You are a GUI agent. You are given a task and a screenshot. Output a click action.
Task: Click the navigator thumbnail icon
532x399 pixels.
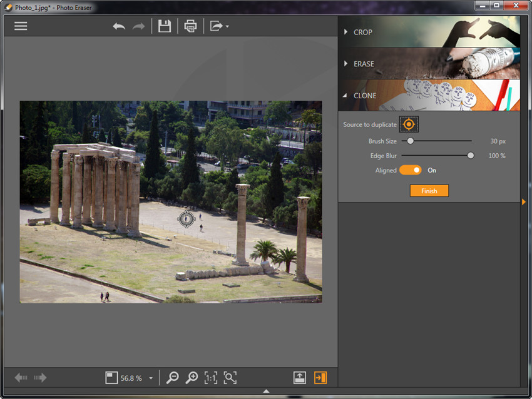pos(111,378)
